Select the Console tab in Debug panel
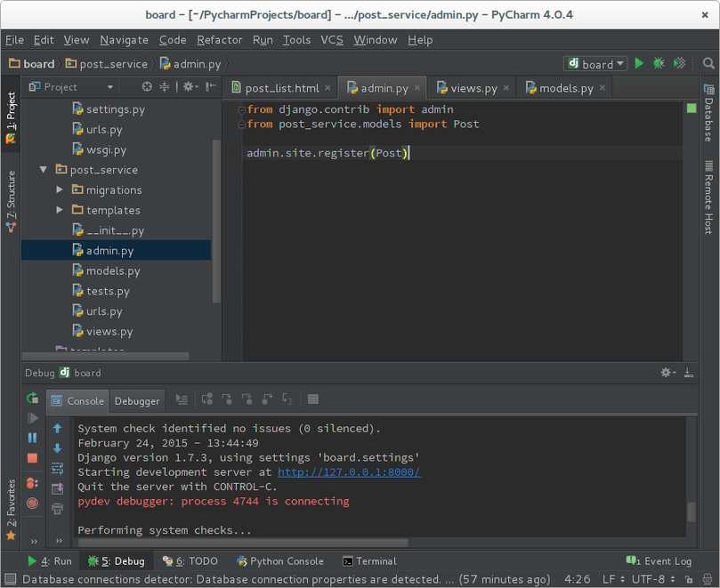 pos(77,401)
